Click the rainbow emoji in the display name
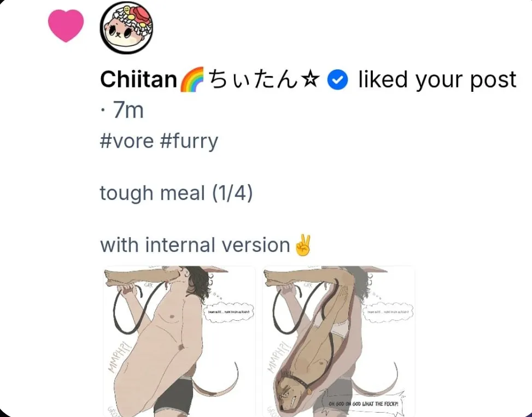This screenshot has width=532, height=417. (191, 80)
